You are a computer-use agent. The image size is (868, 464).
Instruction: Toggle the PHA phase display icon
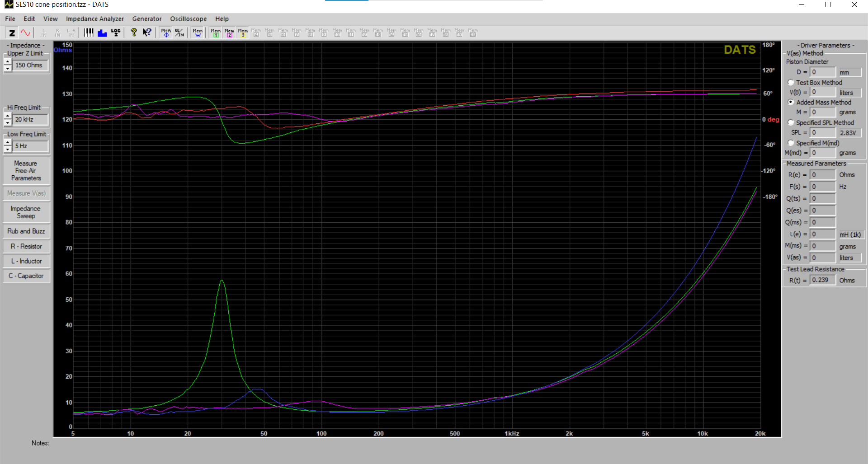(166, 33)
